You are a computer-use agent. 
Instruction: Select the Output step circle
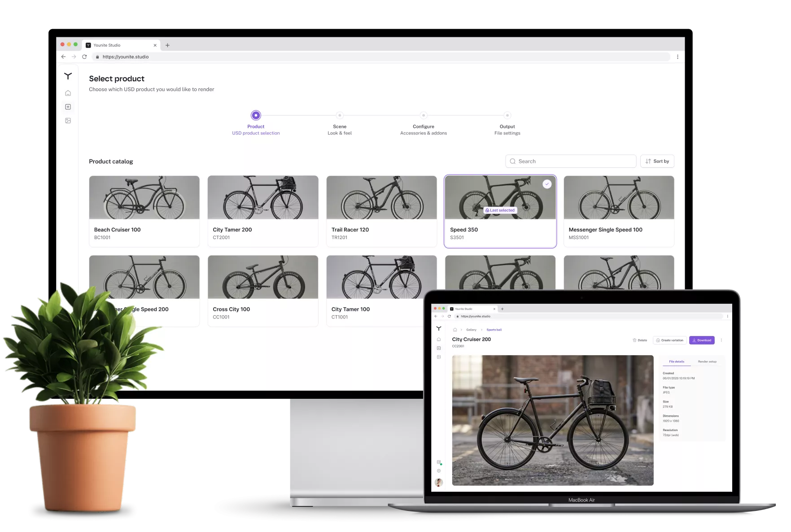point(507,115)
